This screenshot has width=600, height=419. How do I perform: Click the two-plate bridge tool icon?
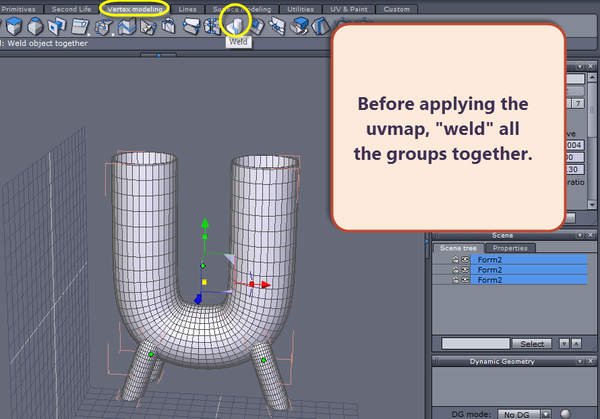click(191, 26)
